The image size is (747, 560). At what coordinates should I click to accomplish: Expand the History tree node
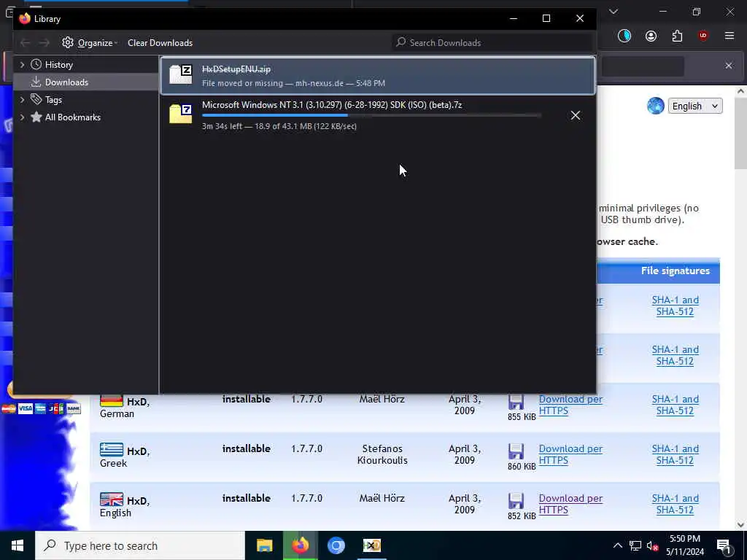pyautogui.click(x=22, y=65)
